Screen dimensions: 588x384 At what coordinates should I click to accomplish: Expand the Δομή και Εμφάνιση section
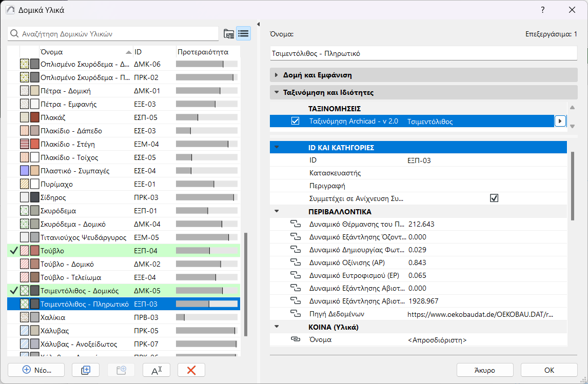pyautogui.click(x=277, y=75)
